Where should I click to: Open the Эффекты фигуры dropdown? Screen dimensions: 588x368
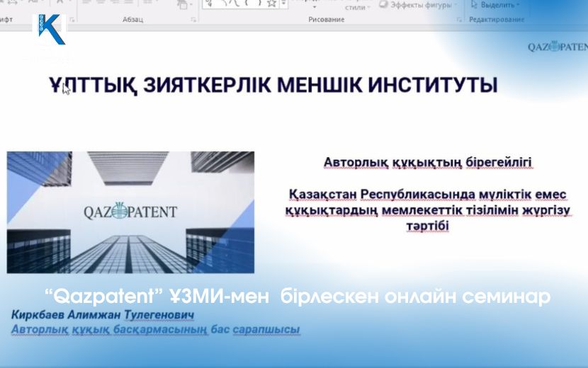[x=458, y=4]
